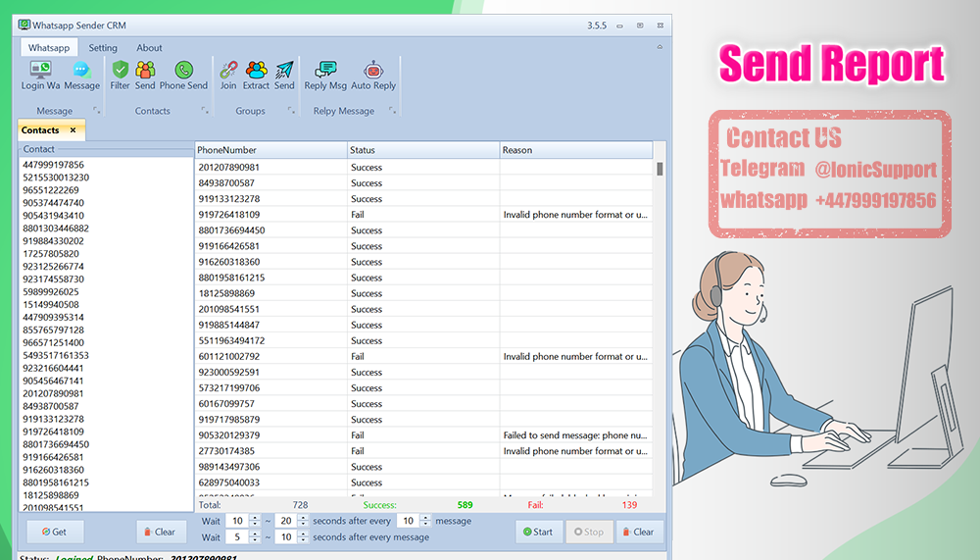The height and width of the screenshot is (560, 980).
Task: Increase the maximum batch wait of 20
Action: tap(303, 518)
